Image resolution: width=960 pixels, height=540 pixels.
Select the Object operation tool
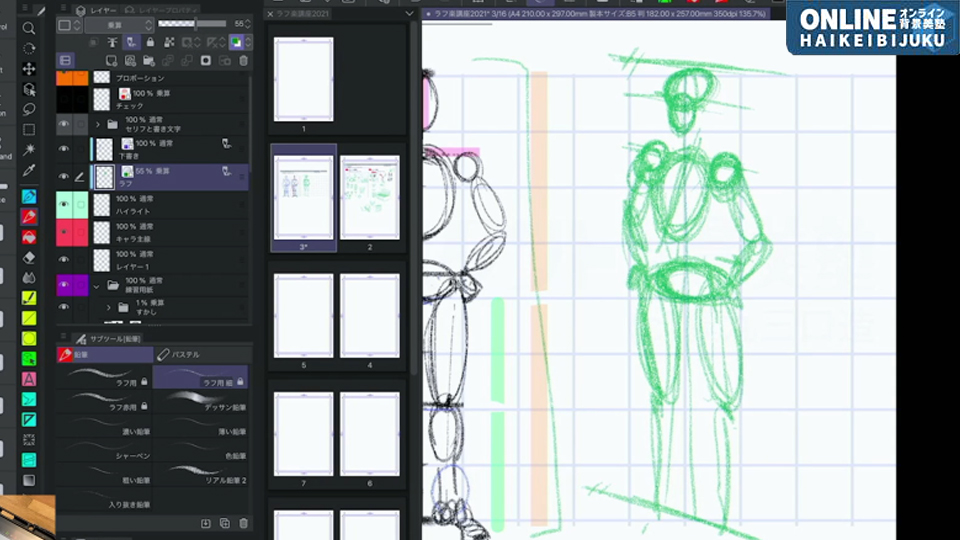[x=29, y=89]
